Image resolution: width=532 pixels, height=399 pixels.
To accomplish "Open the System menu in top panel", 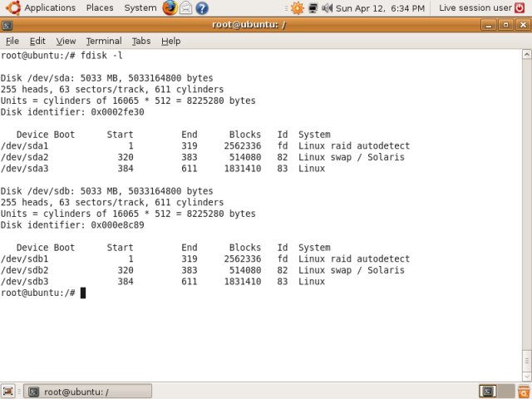I will click(x=140, y=7).
